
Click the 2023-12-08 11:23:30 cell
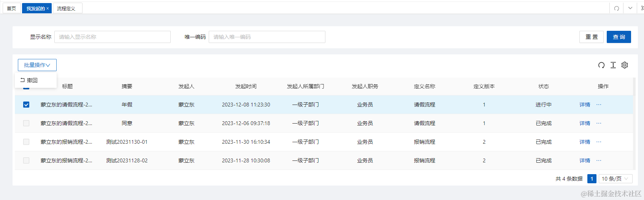click(246, 105)
